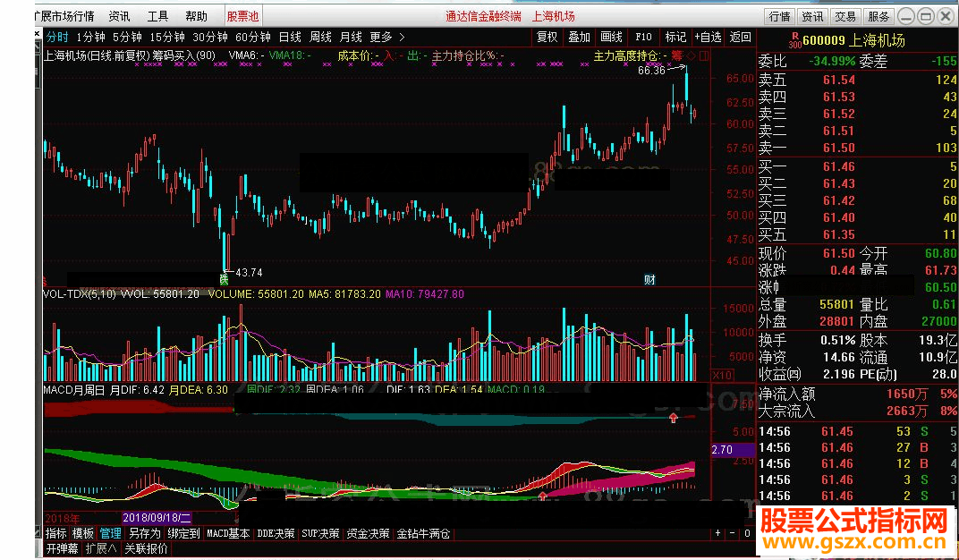Select the 5分钟 period
The height and width of the screenshot is (560, 959).
[127, 38]
